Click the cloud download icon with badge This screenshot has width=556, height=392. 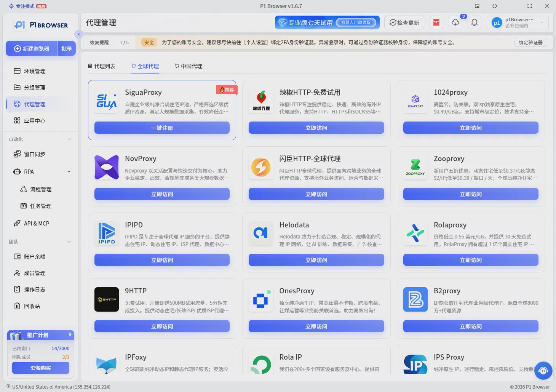455,22
